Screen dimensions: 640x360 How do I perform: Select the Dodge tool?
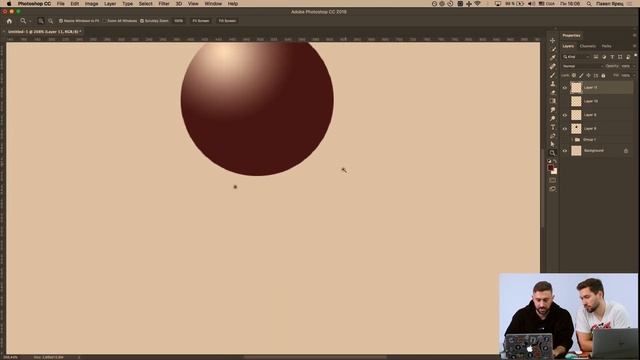(x=553, y=118)
